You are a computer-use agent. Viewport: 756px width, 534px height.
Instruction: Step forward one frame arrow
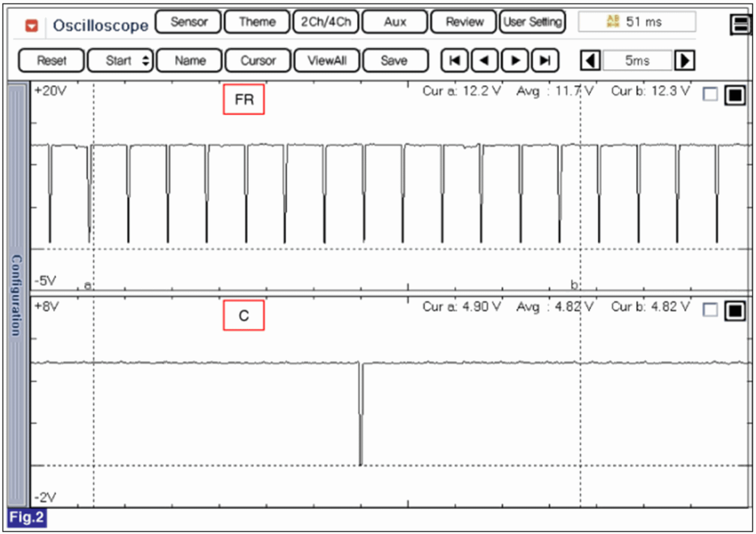click(x=515, y=60)
